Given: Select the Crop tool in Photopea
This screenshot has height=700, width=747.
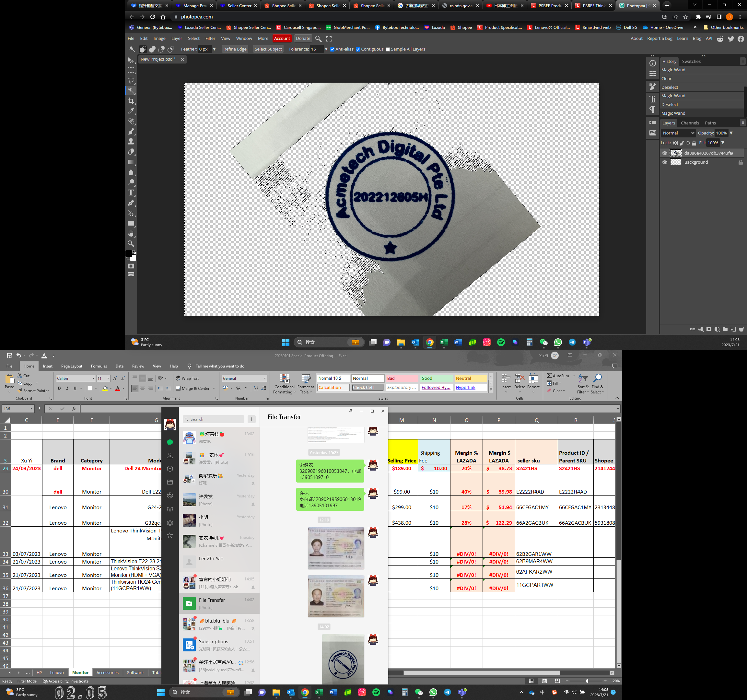Looking at the screenshot, I should [131, 101].
